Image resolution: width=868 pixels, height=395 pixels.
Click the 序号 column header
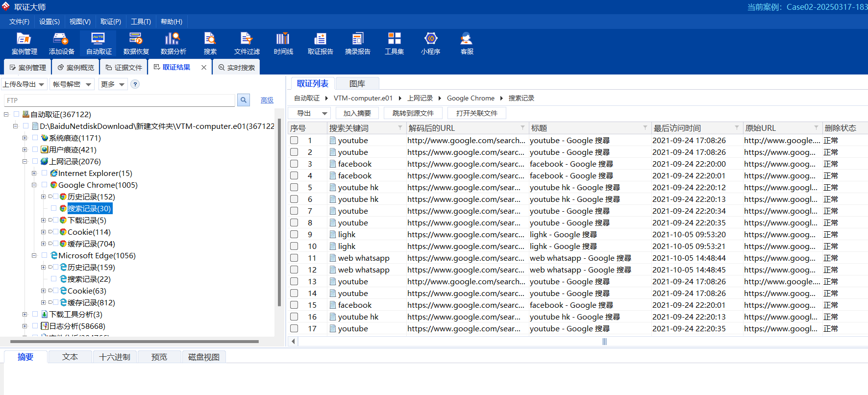coord(307,128)
